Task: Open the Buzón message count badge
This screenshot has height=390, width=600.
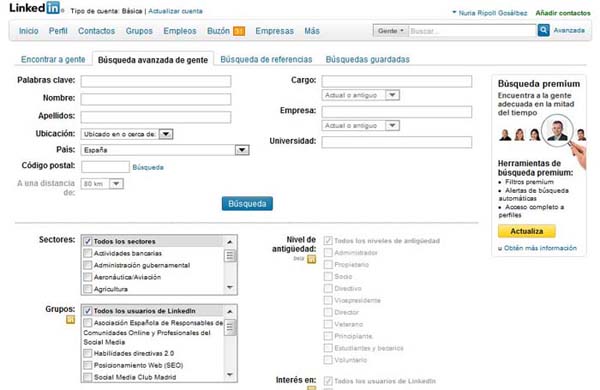Action: [239, 31]
